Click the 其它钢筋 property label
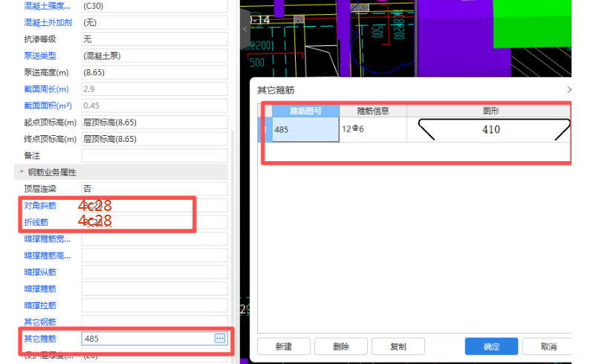602x364 pixels. click(x=40, y=322)
